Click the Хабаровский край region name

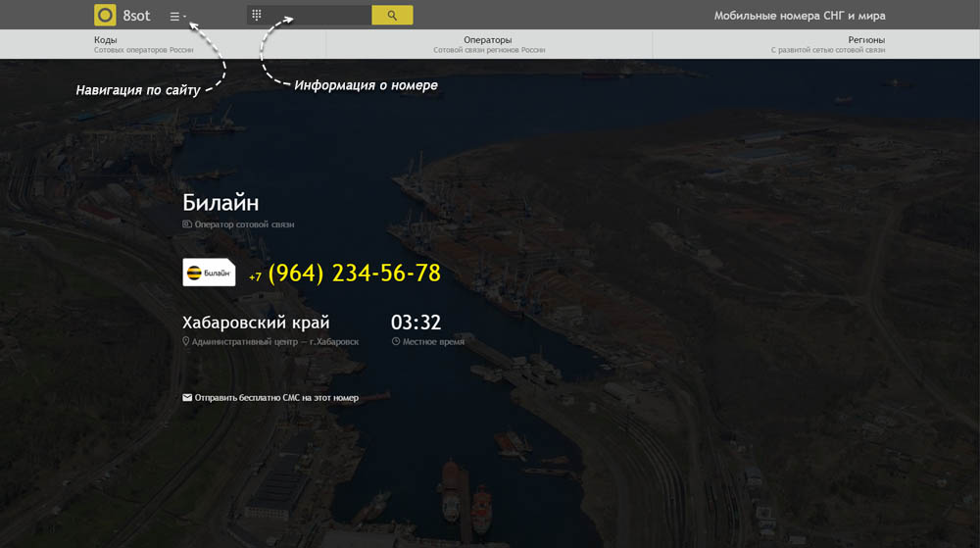[256, 323]
